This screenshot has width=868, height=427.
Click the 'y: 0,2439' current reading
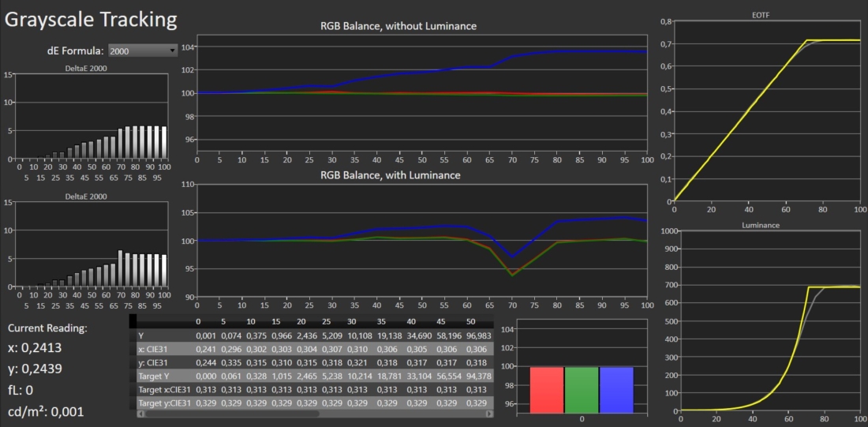tap(34, 369)
